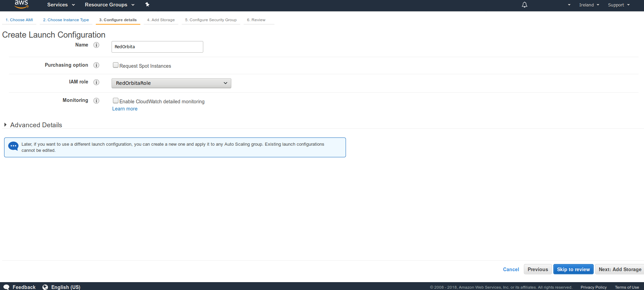
Task: Click the info icon next to IAM role
Action: 96,82
